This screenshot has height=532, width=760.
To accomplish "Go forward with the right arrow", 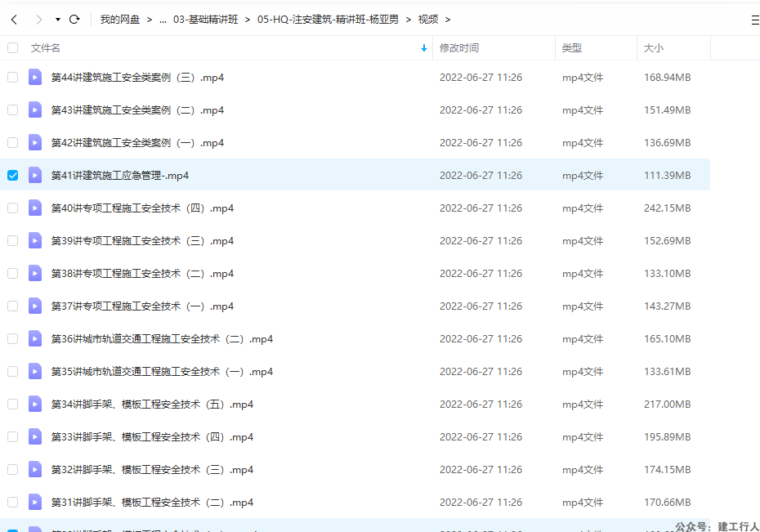I will [38, 20].
